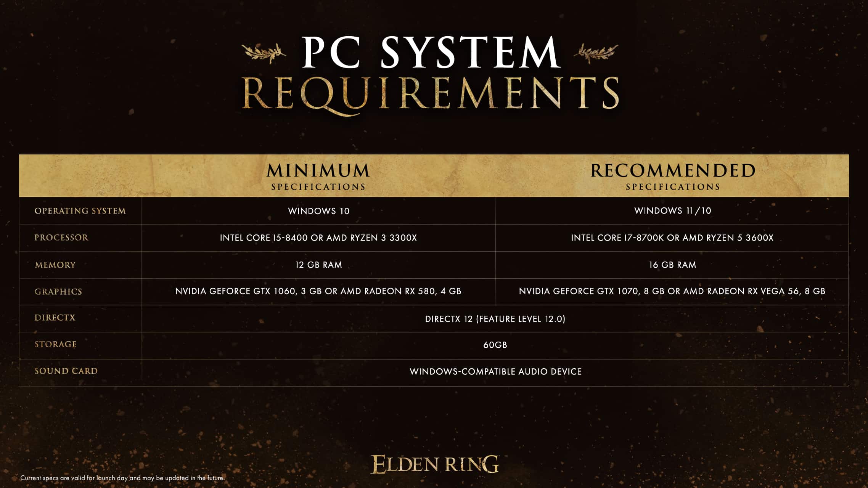Select the Windows 10 minimum OS field
The width and height of the screenshot is (868, 488).
pos(318,210)
